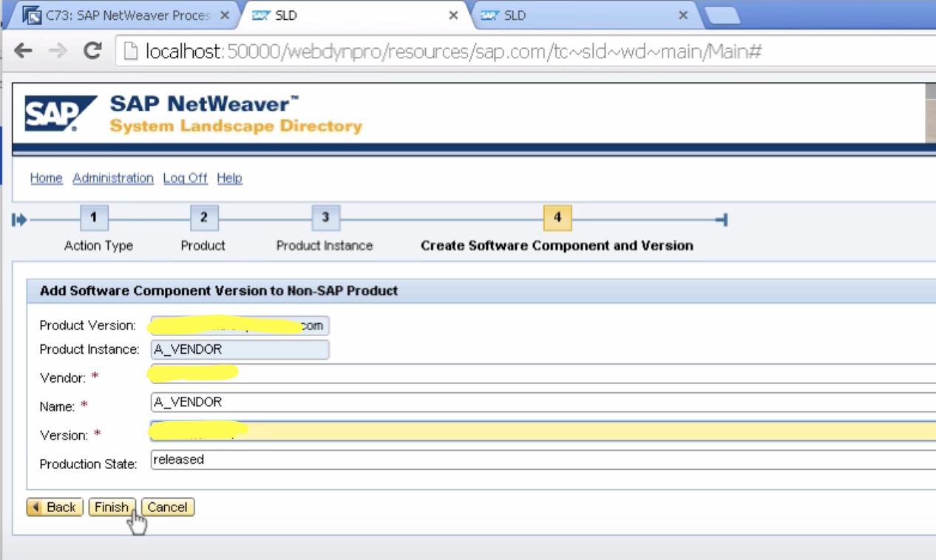
Task: Reload the current page
Action: pyautogui.click(x=92, y=51)
